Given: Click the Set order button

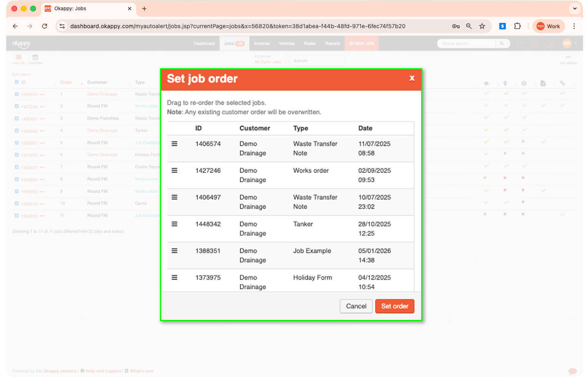Looking at the screenshot, I should point(394,306).
